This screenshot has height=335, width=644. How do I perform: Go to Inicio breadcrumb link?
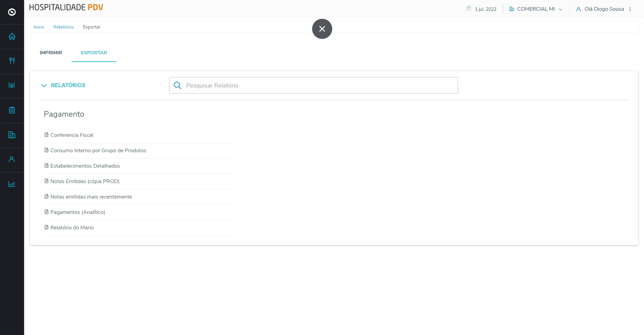point(39,27)
